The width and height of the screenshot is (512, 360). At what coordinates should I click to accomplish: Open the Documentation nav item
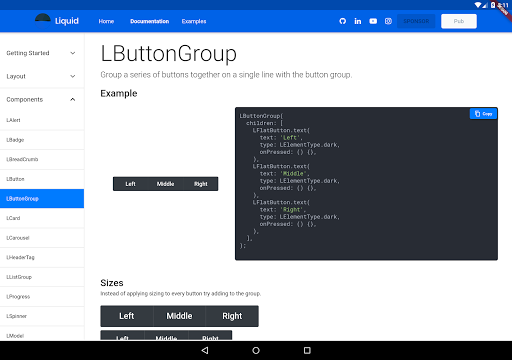coord(149,21)
